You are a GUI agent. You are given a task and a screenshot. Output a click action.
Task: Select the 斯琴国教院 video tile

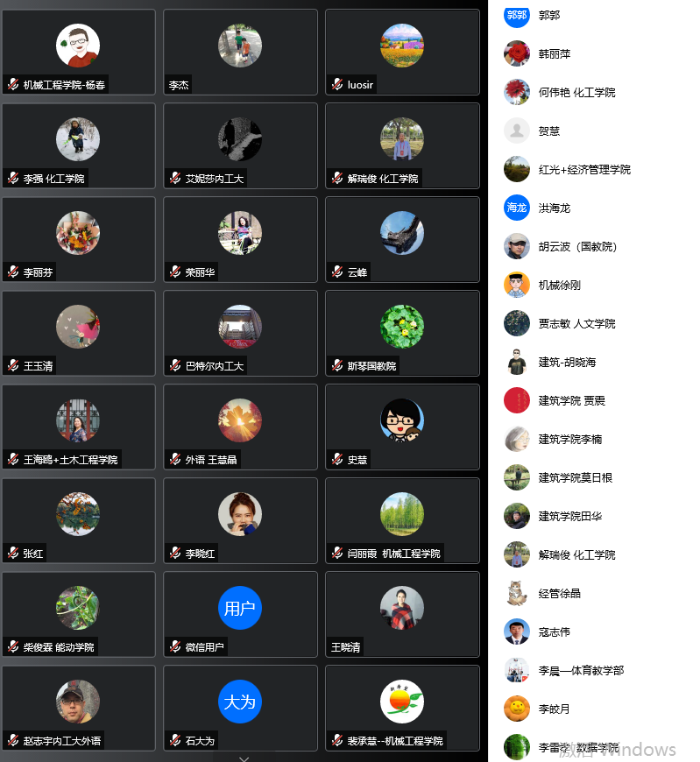pos(402,334)
